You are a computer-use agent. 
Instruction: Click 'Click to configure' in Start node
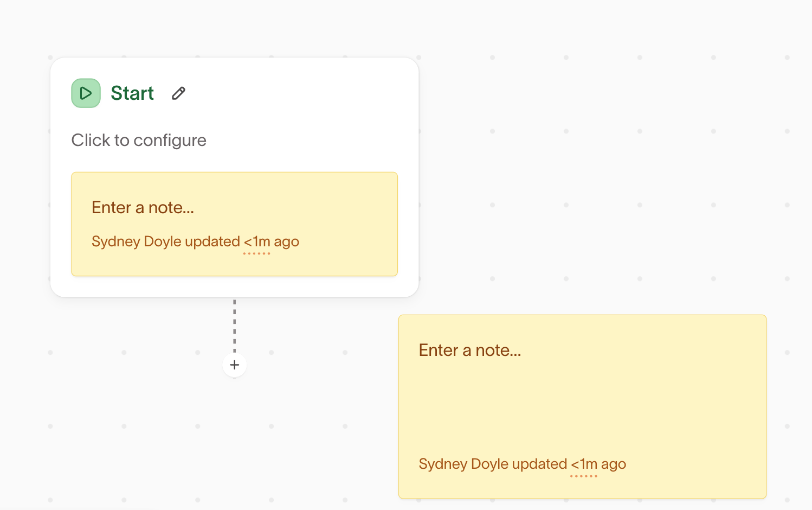click(x=139, y=141)
